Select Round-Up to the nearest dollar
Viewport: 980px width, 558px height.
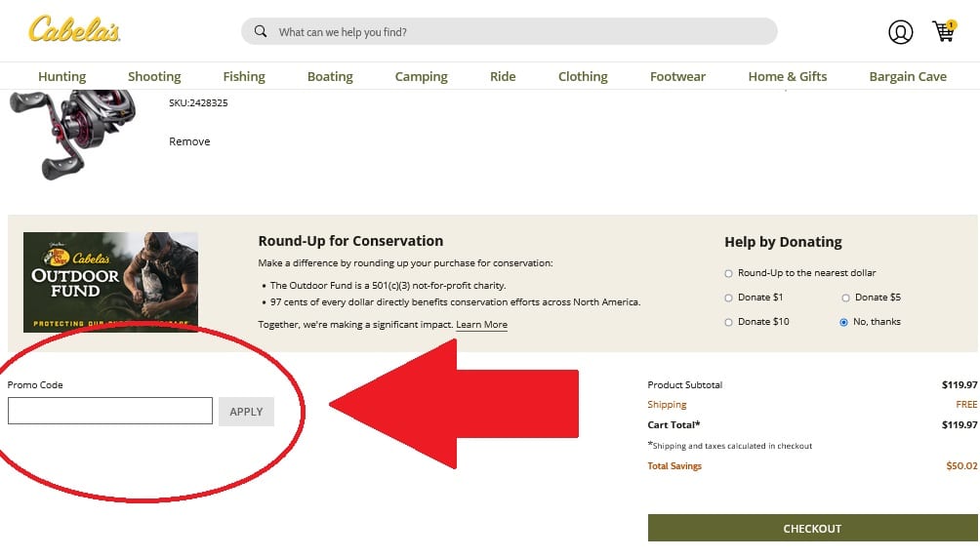(728, 274)
